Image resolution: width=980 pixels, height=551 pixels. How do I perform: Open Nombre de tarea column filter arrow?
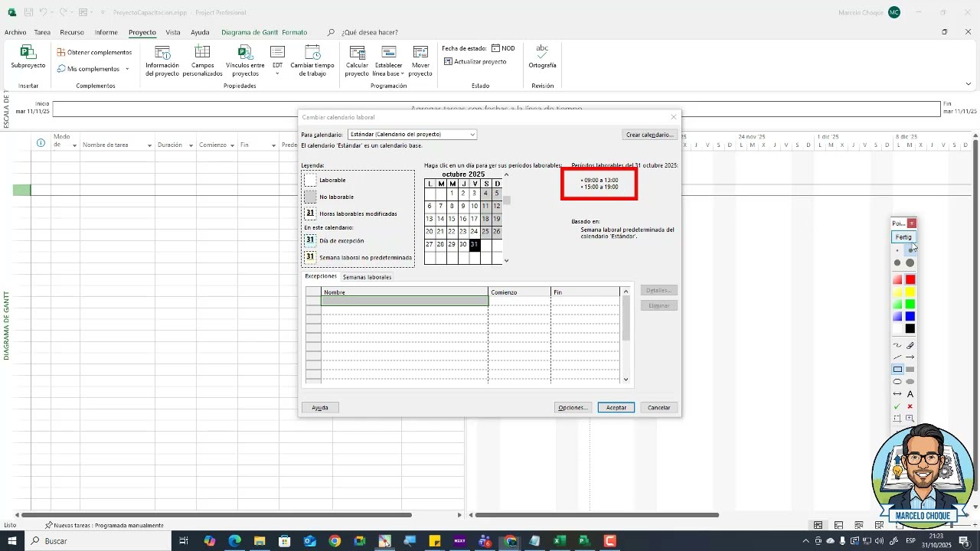click(149, 145)
